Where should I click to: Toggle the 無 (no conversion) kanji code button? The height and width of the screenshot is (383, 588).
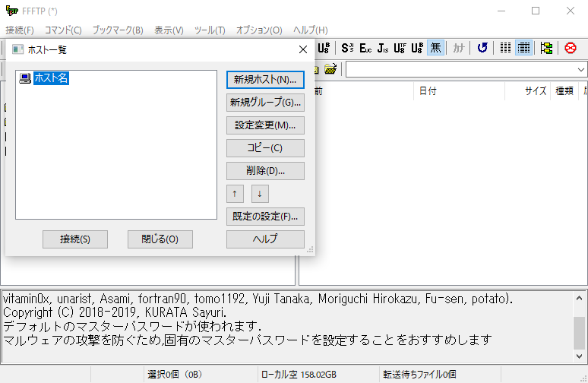pos(435,48)
